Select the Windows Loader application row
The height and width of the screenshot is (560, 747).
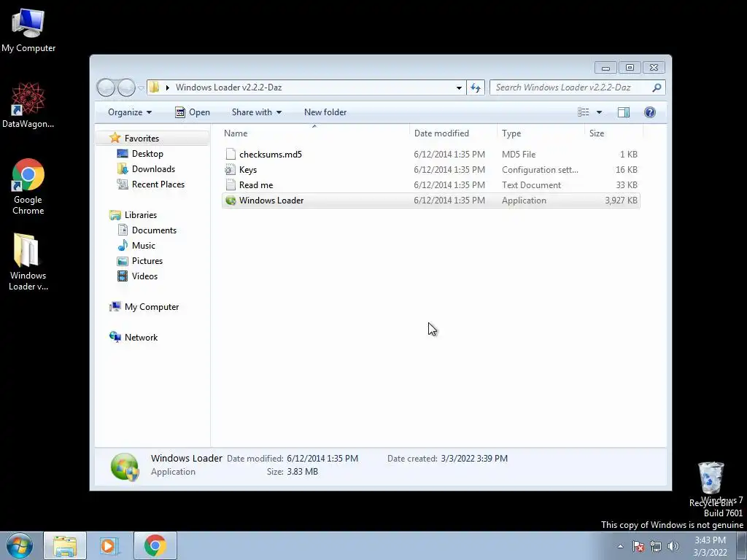point(430,201)
